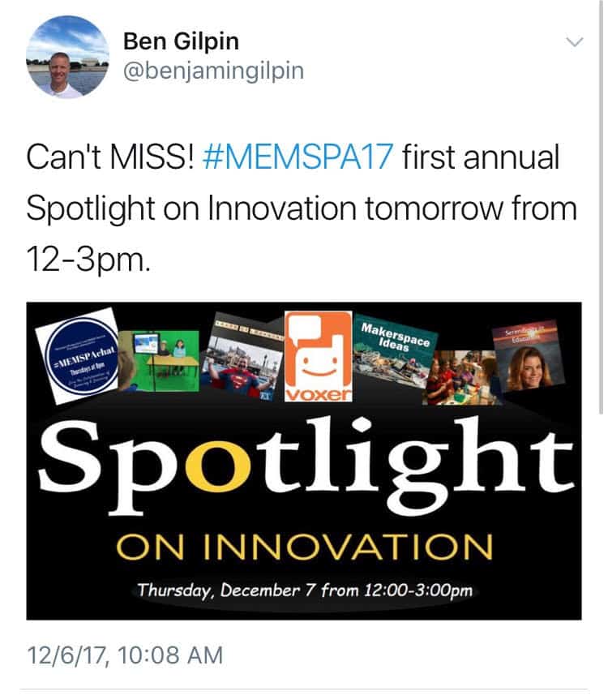Open the @benjamingilpin handle
Screen dimensions: 608x700
click(x=212, y=71)
